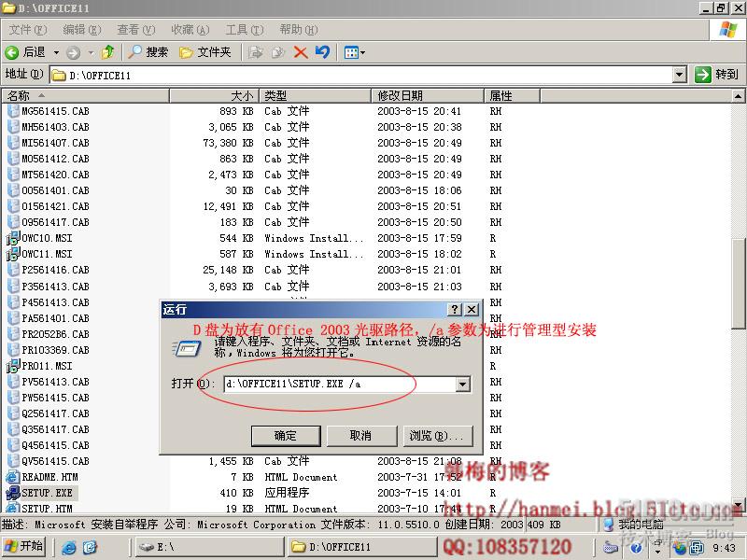747x560 pixels.
Task: Open the 查看(V) menu
Action: pos(136,30)
